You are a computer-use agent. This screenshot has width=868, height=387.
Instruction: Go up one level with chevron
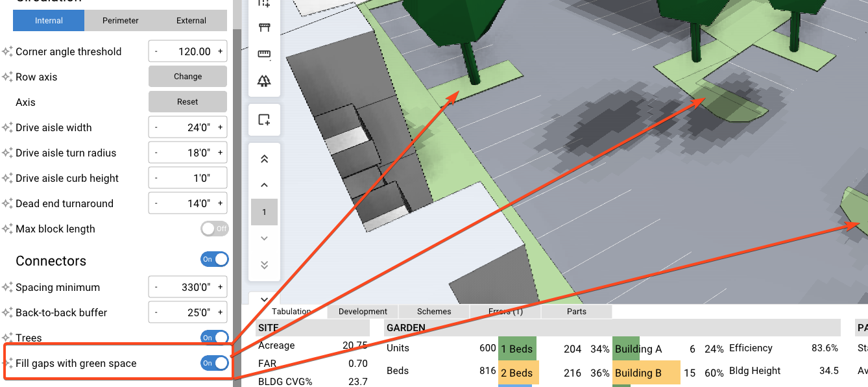click(x=264, y=186)
